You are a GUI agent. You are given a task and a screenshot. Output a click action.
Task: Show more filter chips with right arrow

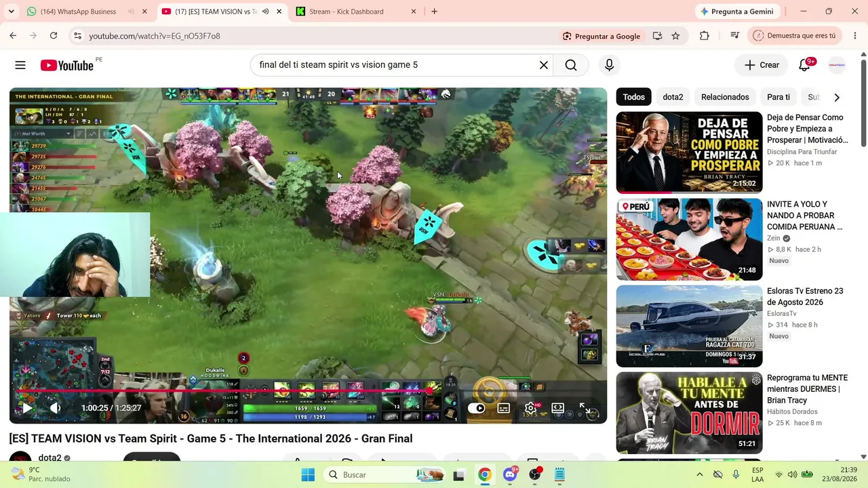837,97
